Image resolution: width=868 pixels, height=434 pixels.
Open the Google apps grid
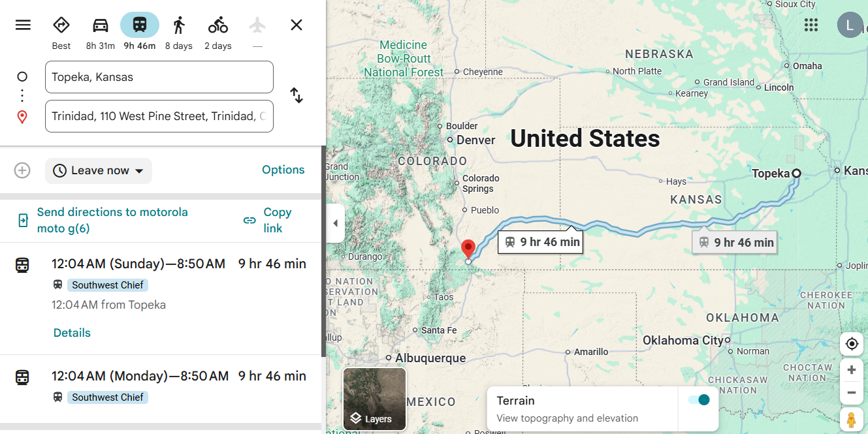811,25
